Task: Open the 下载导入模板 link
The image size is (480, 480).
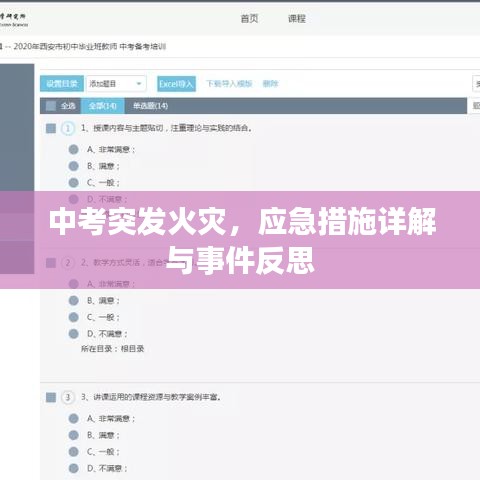Action: point(229,83)
